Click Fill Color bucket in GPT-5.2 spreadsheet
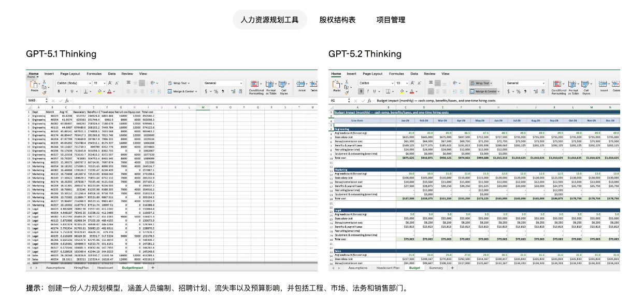 [x=402, y=91]
